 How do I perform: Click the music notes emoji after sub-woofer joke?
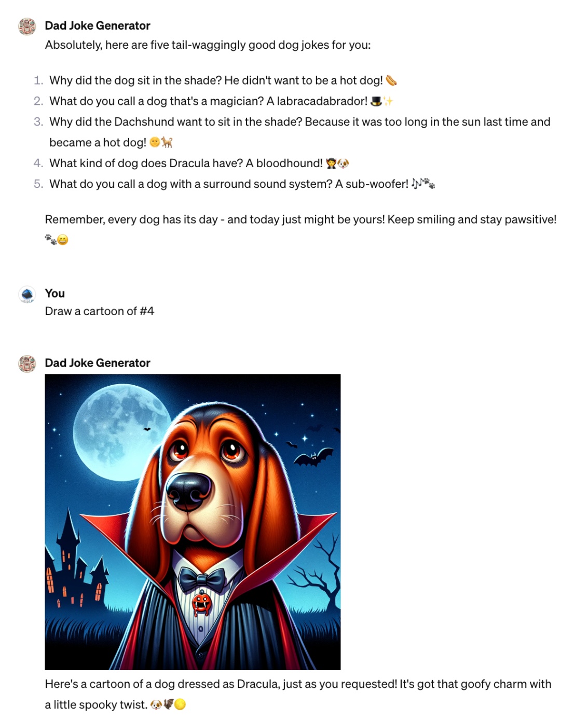(417, 184)
